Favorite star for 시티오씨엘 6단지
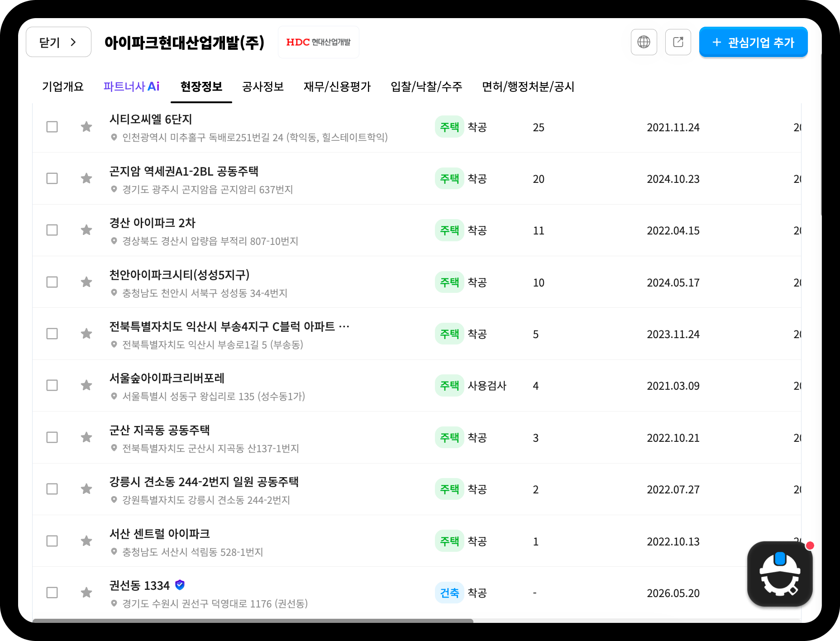This screenshot has height=641, width=840. click(86, 127)
